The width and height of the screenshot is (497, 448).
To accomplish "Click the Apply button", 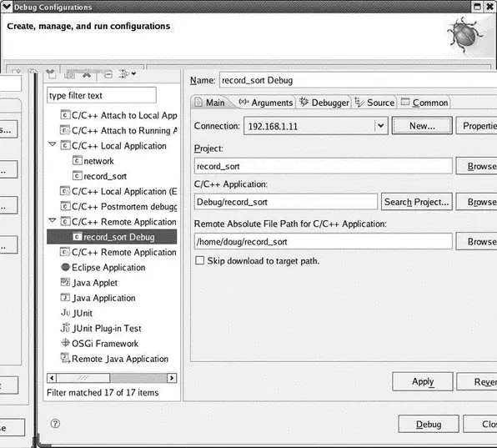I will [423, 381].
